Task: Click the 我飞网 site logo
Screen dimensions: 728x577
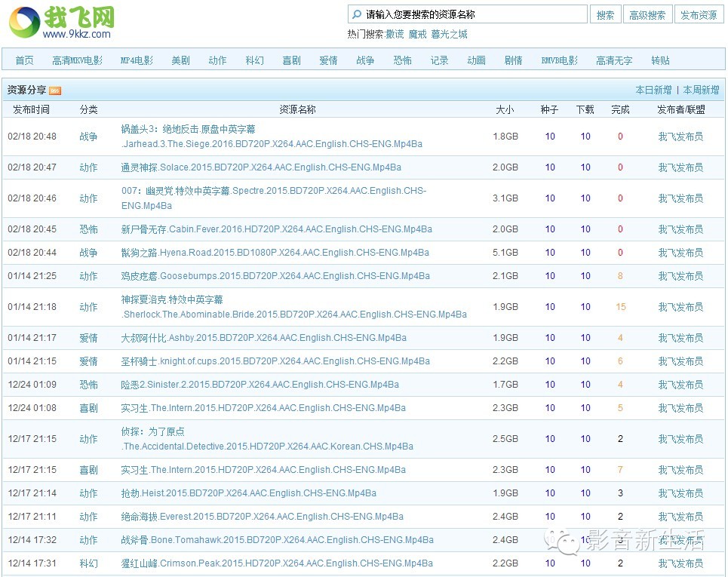Action: 62,22
